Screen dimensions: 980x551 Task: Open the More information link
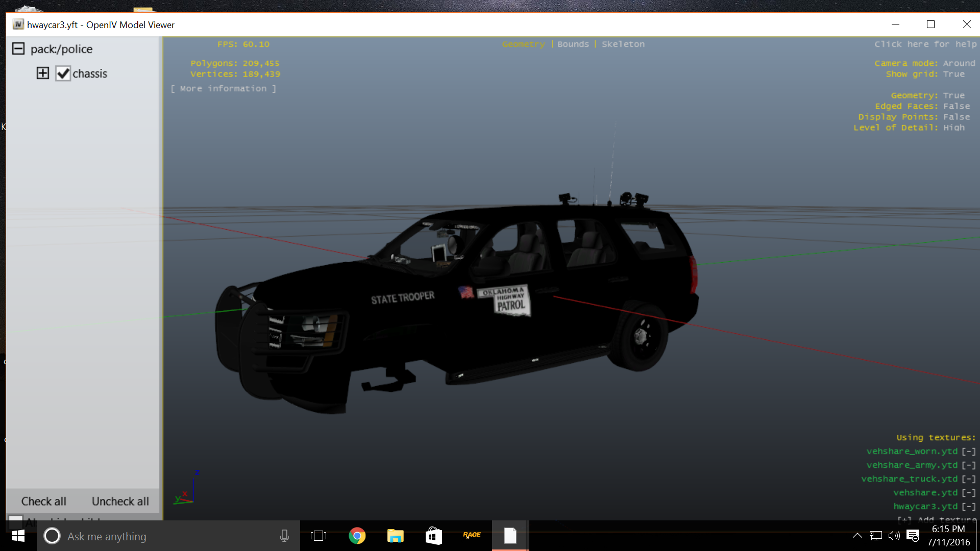[223, 89]
